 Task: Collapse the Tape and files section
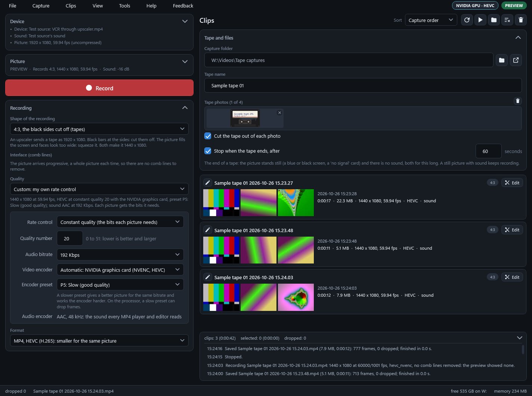point(518,37)
